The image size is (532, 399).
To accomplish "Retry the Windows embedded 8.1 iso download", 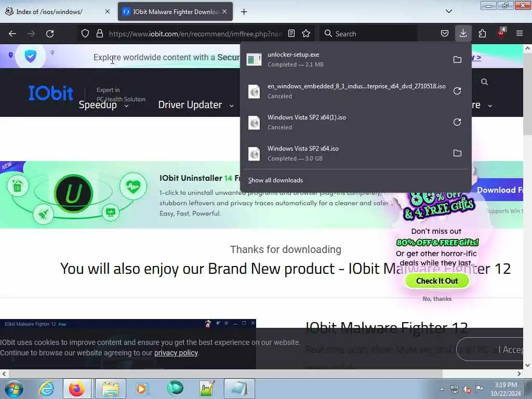I will click(x=457, y=91).
